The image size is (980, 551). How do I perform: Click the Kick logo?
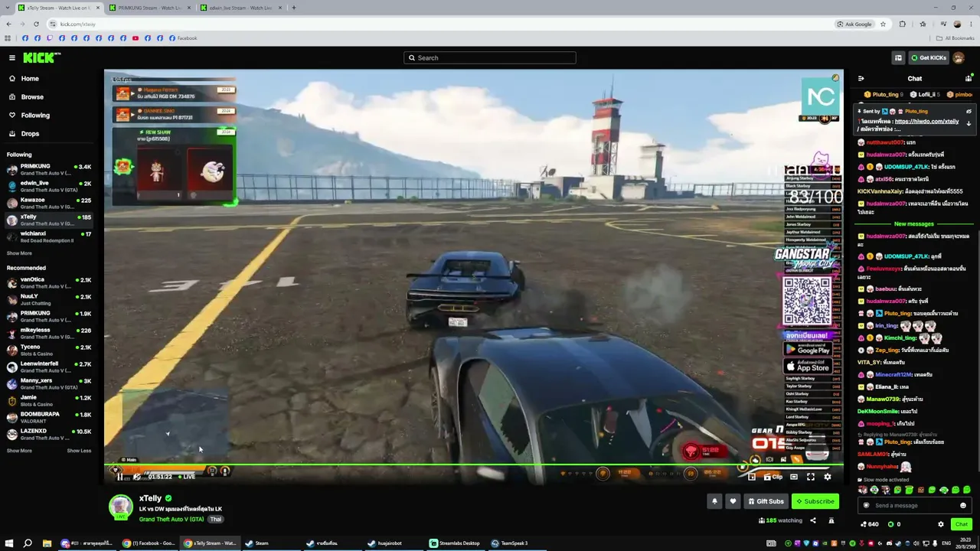click(41, 57)
